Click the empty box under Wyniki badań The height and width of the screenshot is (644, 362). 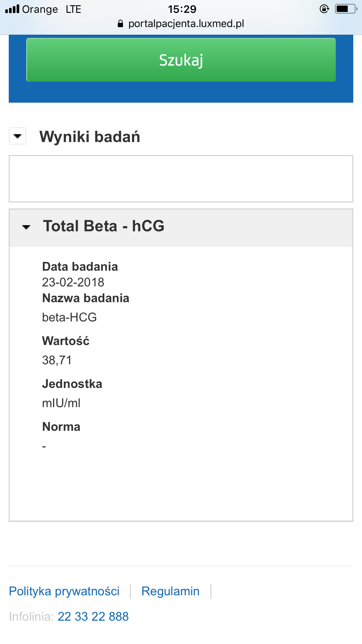pyautogui.click(x=181, y=179)
